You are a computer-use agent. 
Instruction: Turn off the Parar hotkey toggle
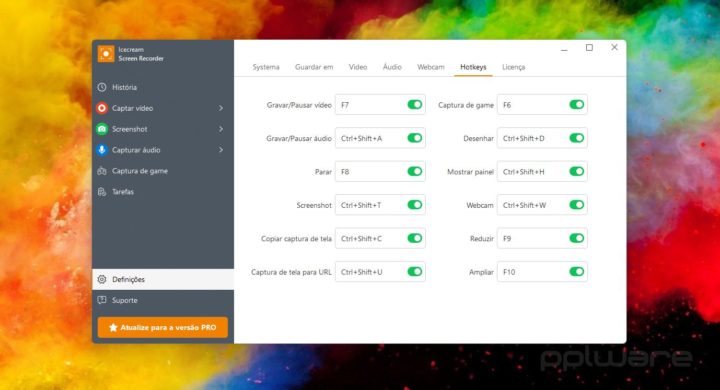point(415,171)
